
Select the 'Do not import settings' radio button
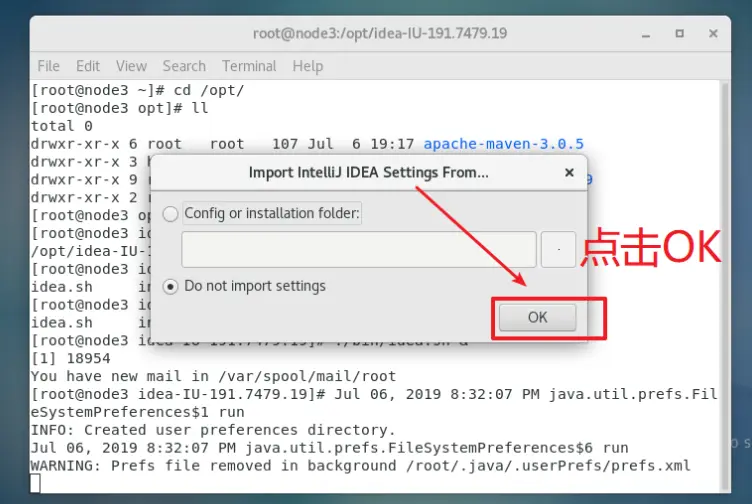pyautogui.click(x=170, y=287)
